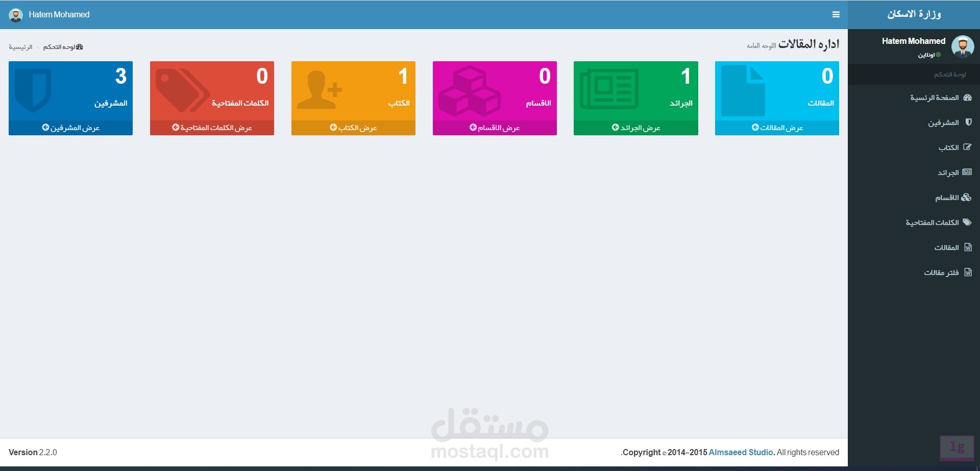The width and height of the screenshot is (980, 471).
Task: Toggle the sidebar with the hamburger icon
Action: point(836,15)
